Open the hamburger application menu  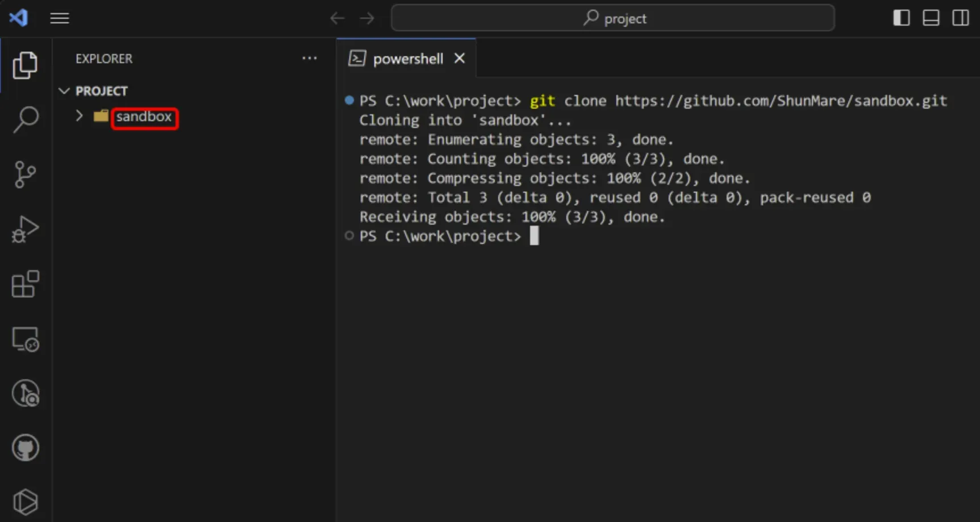[60, 18]
